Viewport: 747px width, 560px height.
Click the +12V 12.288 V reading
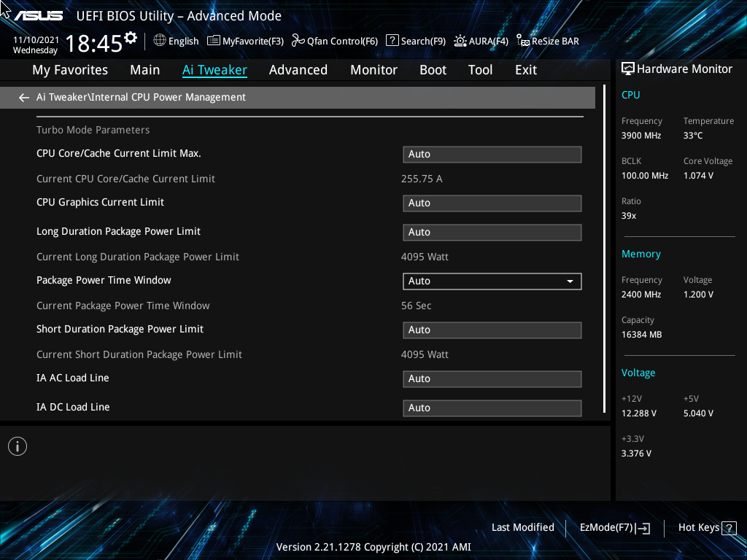click(x=639, y=413)
